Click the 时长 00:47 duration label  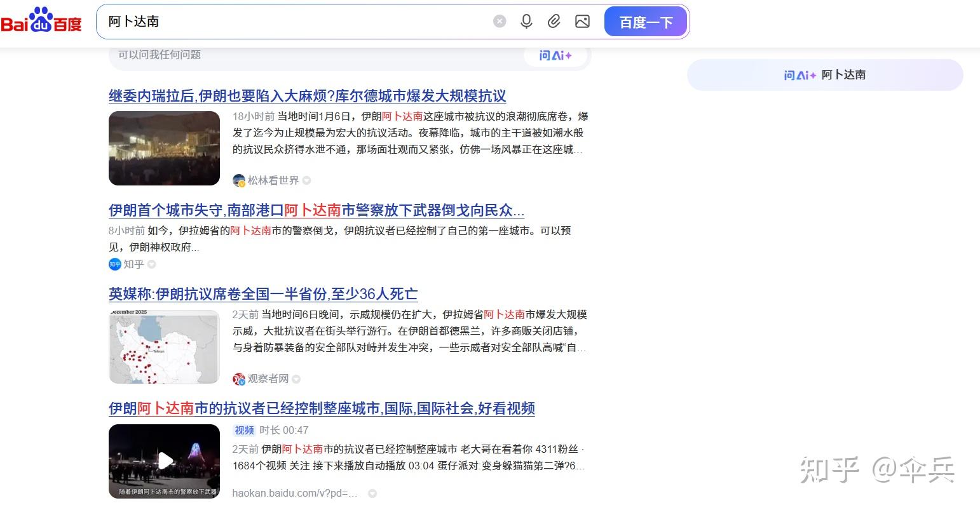point(284,430)
